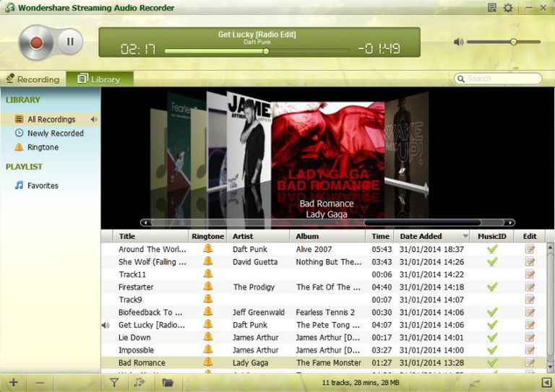Toggle the Date Added sort arrow
The height and width of the screenshot is (392, 555).
click(465, 236)
